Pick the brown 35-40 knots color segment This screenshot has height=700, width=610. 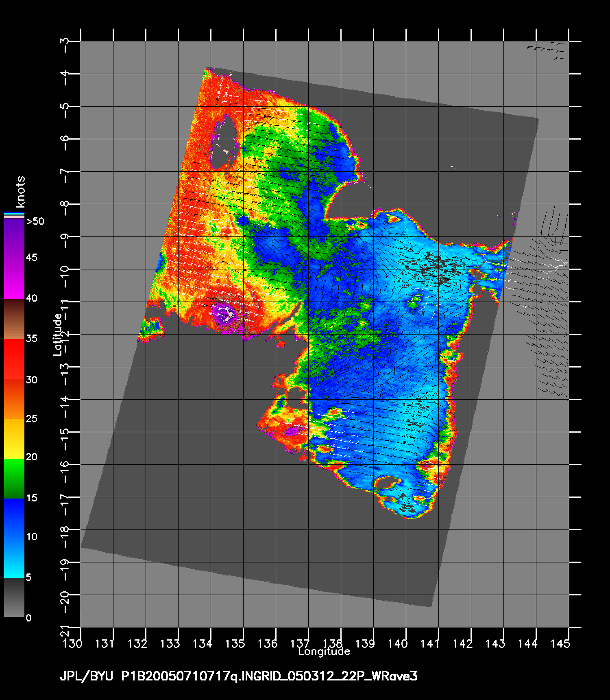[x=14, y=319]
